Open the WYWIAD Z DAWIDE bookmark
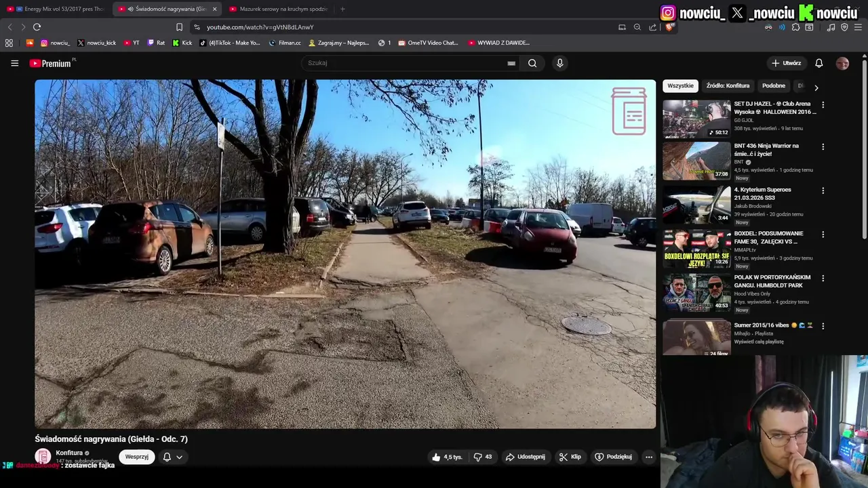The height and width of the screenshot is (488, 868). [498, 43]
